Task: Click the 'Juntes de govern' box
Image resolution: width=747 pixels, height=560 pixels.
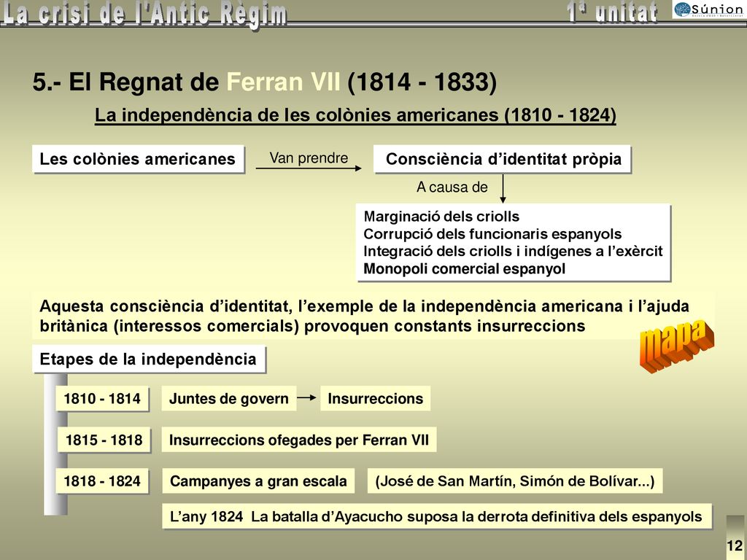Action: point(228,399)
